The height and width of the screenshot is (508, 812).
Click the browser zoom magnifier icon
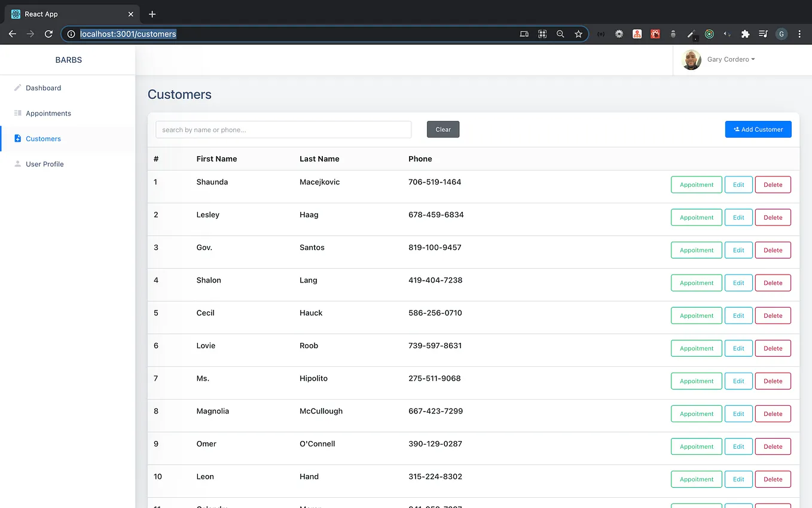point(560,34)
